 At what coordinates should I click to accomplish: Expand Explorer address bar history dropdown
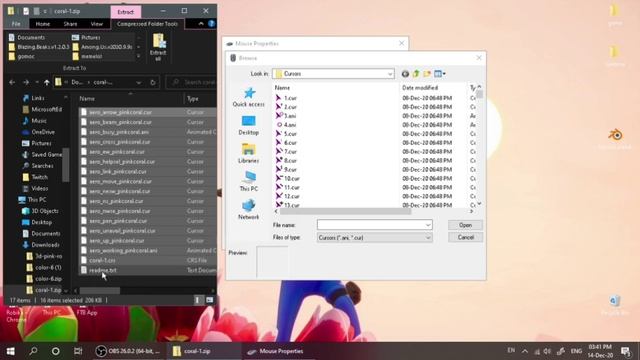(x=139, y=82)
